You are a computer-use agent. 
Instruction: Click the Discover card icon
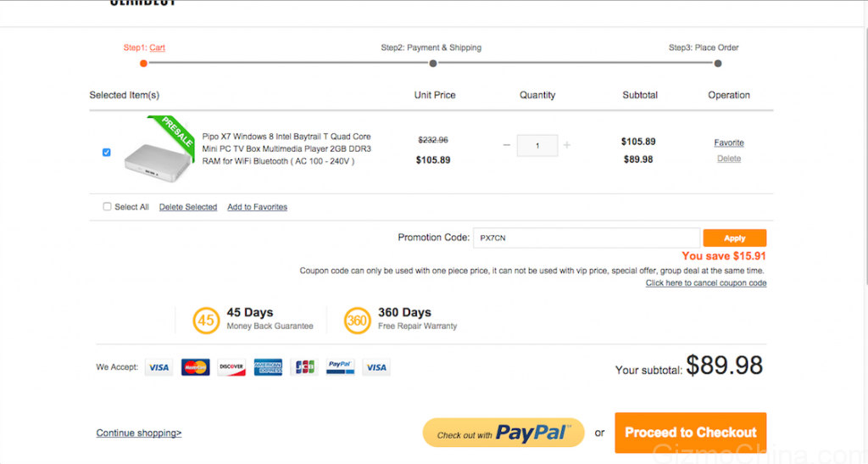[x=231, y=367]
